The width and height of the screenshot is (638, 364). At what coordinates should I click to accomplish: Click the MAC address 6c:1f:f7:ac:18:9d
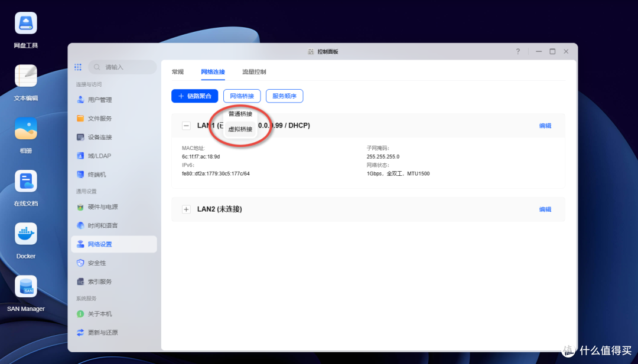tap(201, 156)
